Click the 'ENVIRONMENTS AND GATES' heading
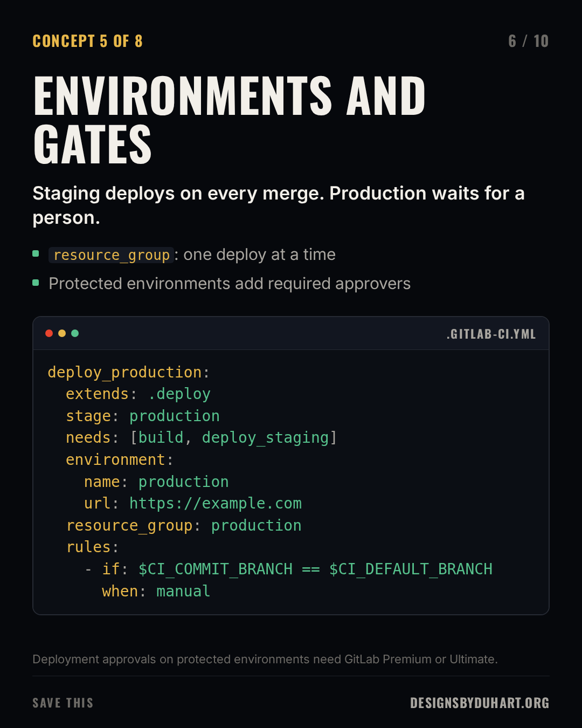 (230, 120)
